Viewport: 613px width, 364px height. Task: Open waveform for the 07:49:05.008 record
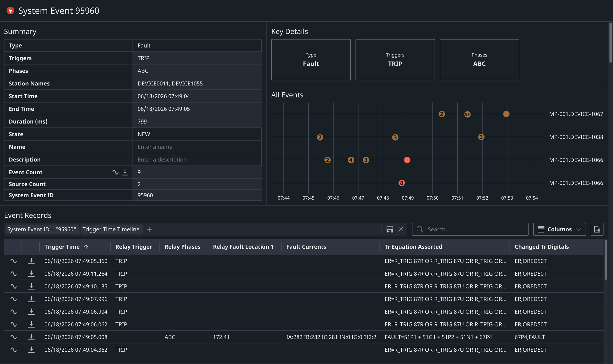click(13, 337)
